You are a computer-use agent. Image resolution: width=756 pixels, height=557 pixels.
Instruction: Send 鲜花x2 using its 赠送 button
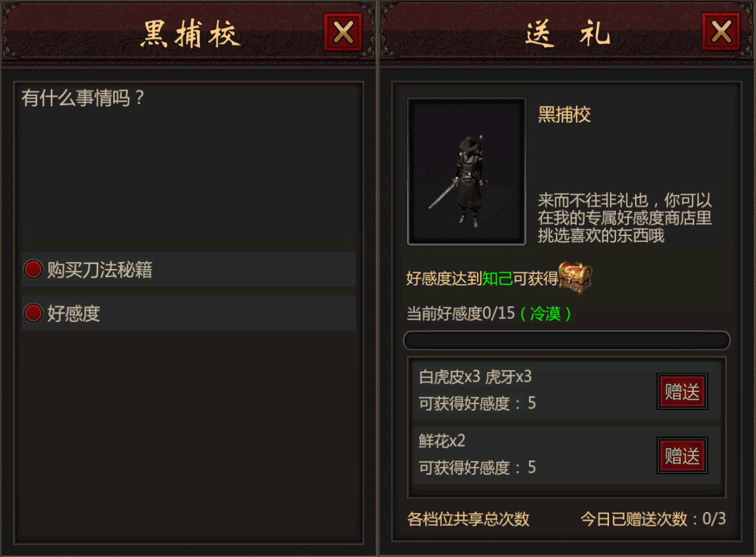681,456
